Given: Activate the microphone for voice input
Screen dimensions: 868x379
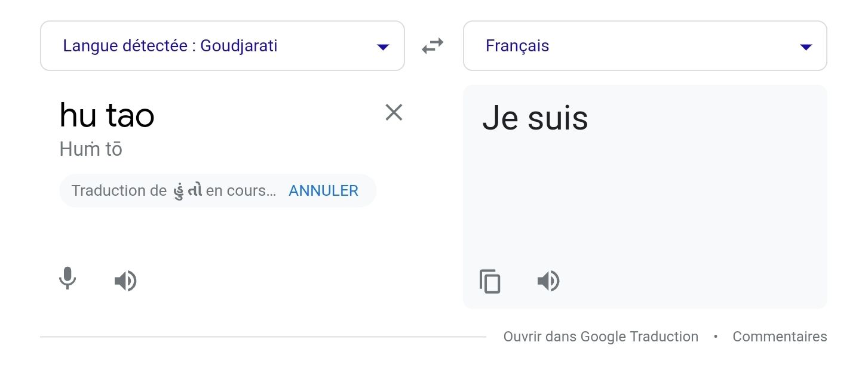Looking at the screenshot, I should coord(68,280).
